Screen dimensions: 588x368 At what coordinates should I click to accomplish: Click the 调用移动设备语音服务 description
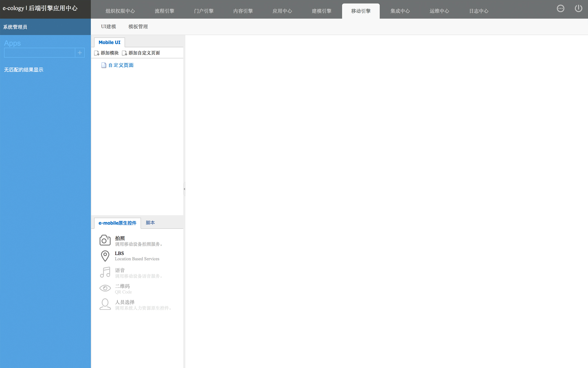pyautogui.click(x=139, y=276)
